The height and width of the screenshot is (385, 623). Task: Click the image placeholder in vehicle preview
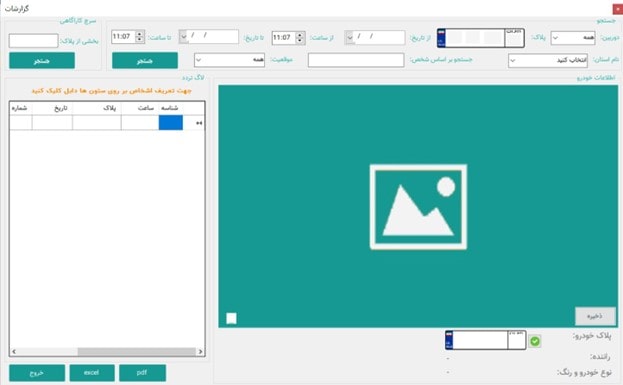coord(418,207)
